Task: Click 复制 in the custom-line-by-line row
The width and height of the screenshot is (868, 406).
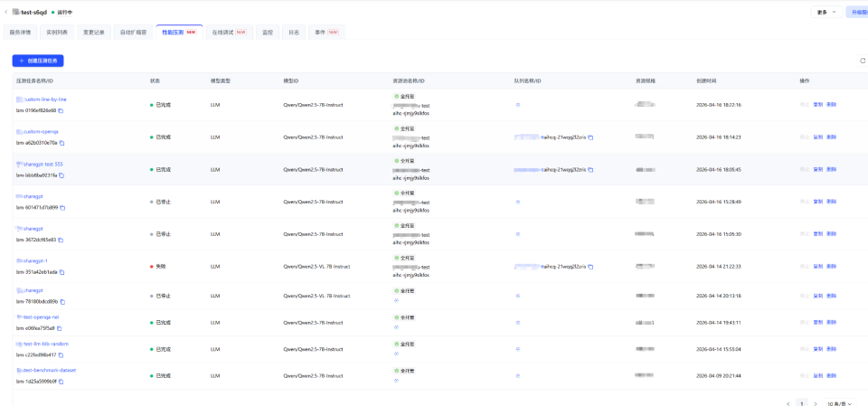Action: point(817,105)
